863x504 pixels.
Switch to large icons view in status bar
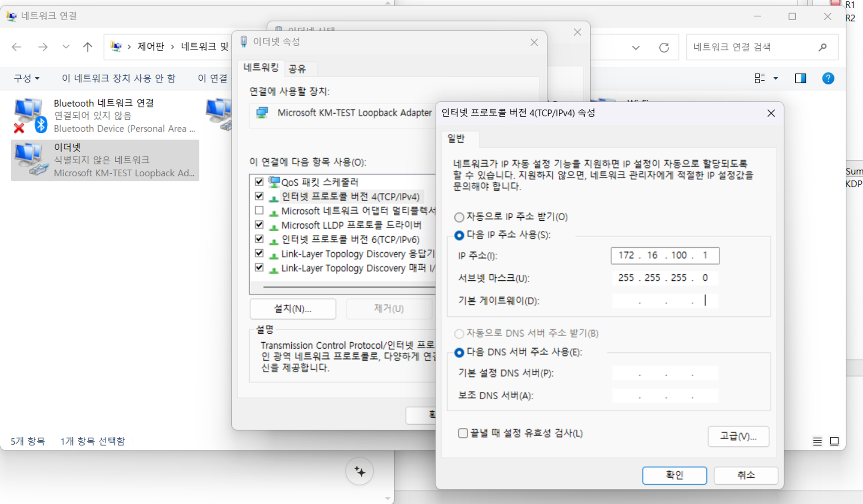835,441
